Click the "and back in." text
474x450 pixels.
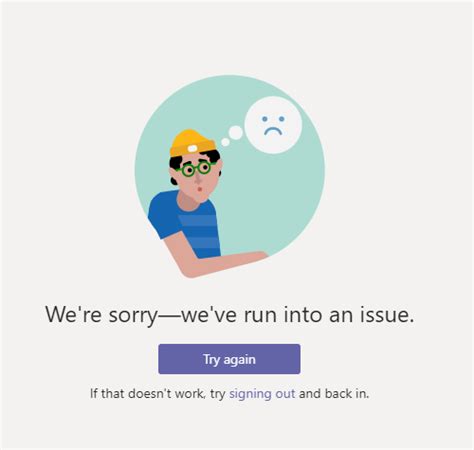point(334,394)
